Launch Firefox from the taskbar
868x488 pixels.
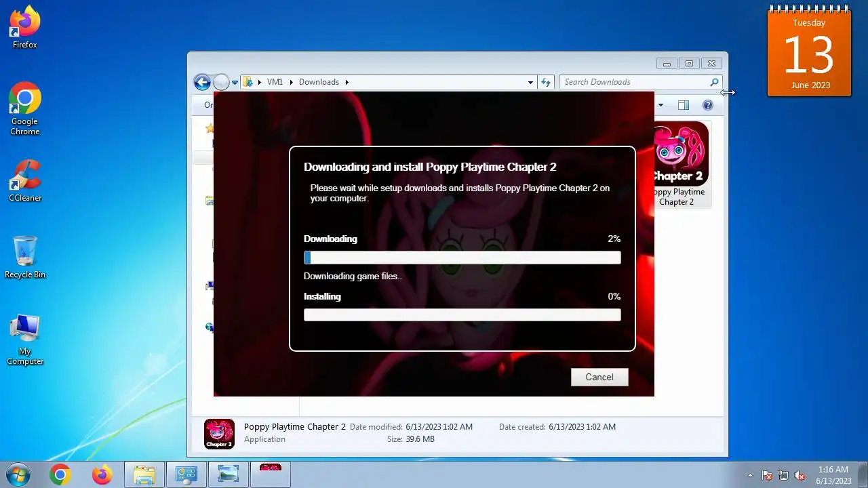point(102,475)
